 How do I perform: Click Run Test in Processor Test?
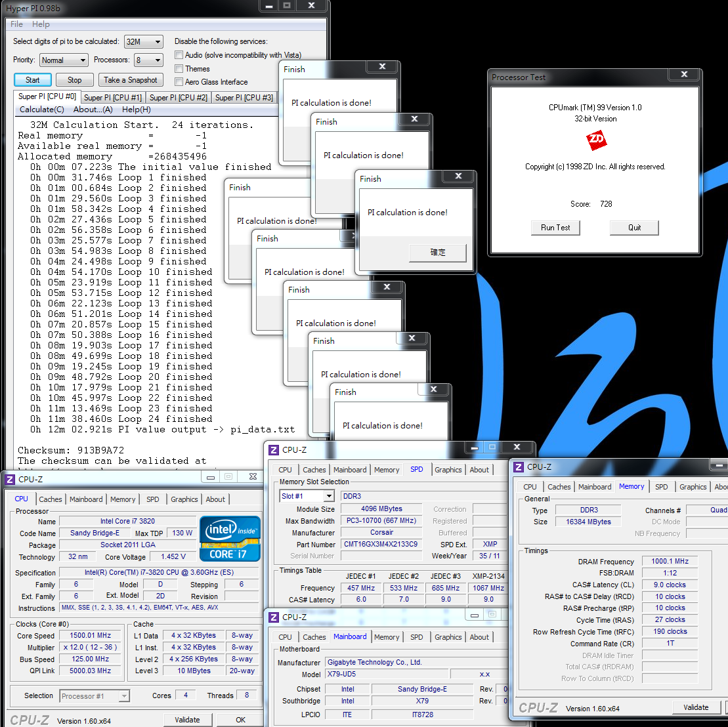[555, 227]
